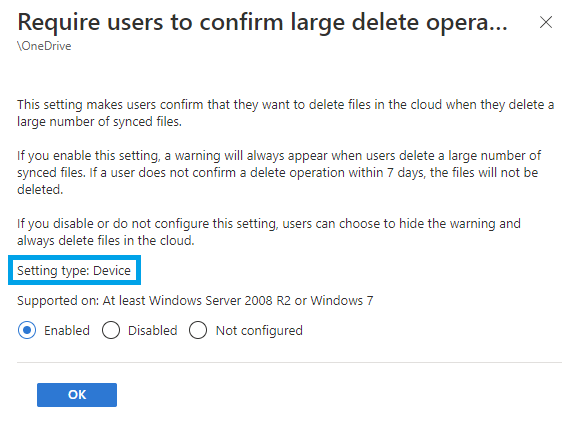Click the truncated dialog title heading
The height and width of the screenshot is (439, 579).
(263, 23)
